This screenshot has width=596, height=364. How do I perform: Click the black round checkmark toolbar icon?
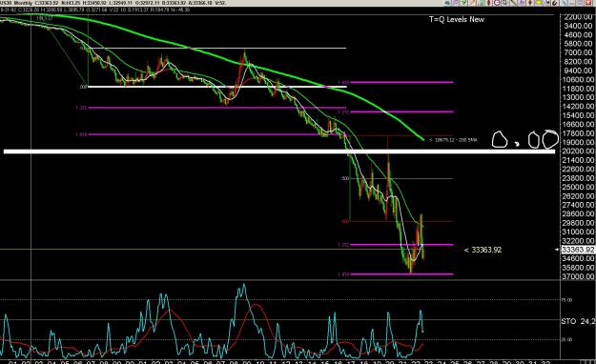[x=555, y=3]
